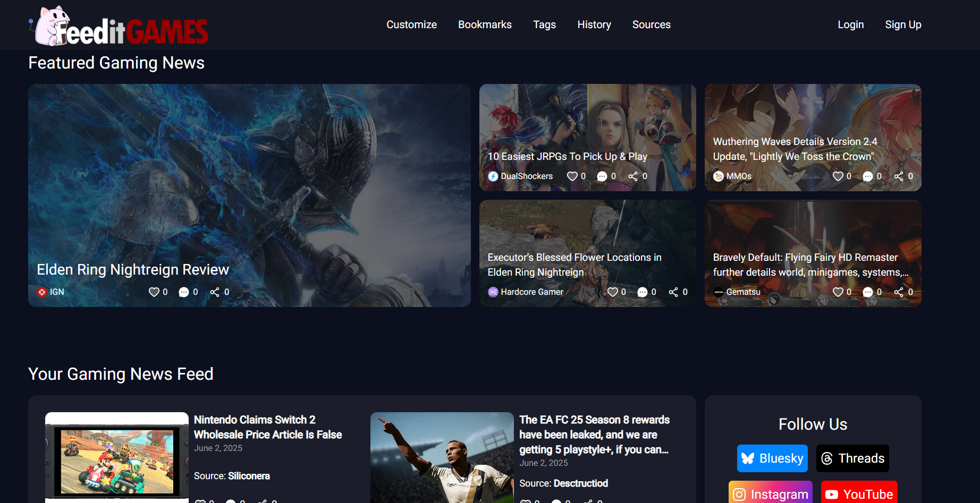Viewport: 980px width, 503px height.
Task: Click the Hardcore Gamer source icon
Action: point(493,292)
